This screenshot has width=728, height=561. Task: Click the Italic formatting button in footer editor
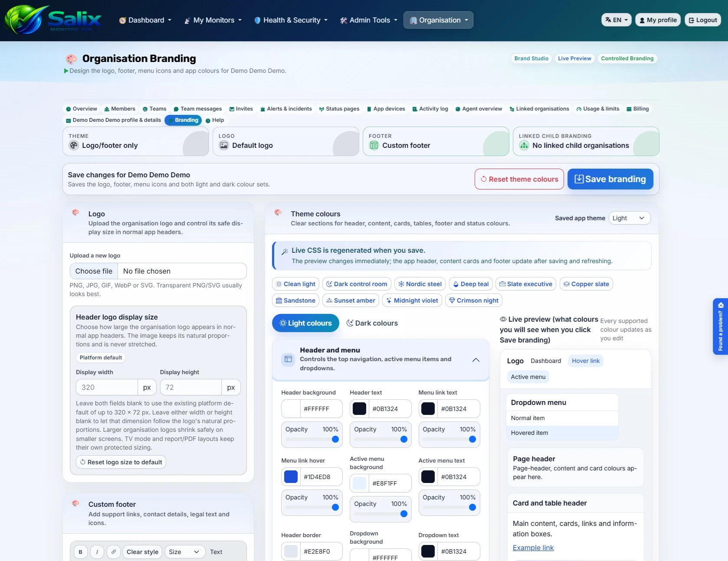pos(97,552)
